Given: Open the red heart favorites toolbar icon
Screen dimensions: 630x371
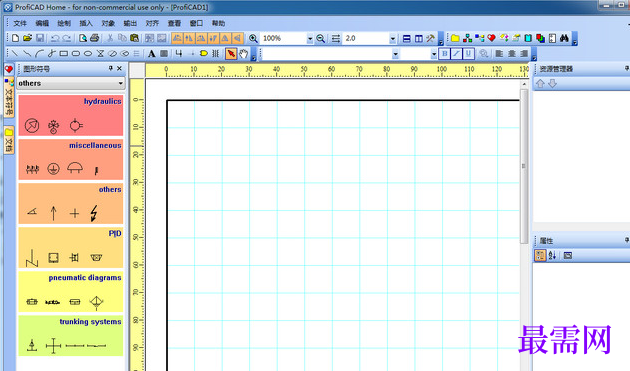Looking at the screenshot, I should click(491, 38).
